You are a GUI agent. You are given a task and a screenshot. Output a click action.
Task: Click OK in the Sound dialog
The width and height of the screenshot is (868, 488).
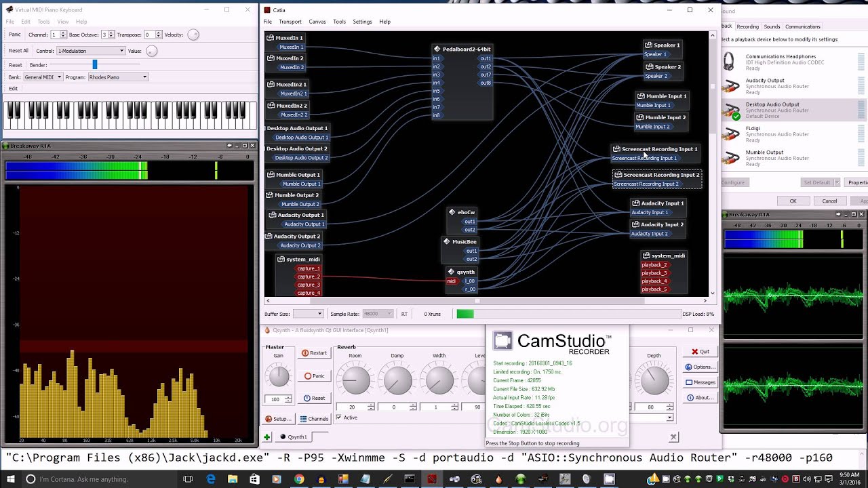[x=793, y=201]
